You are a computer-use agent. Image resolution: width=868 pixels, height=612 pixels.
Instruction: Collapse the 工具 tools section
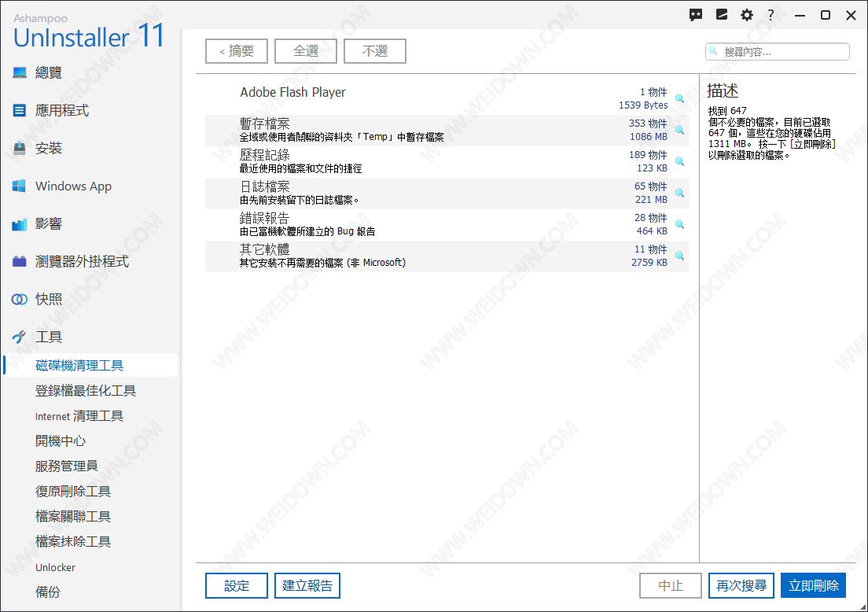click(49, 337)
